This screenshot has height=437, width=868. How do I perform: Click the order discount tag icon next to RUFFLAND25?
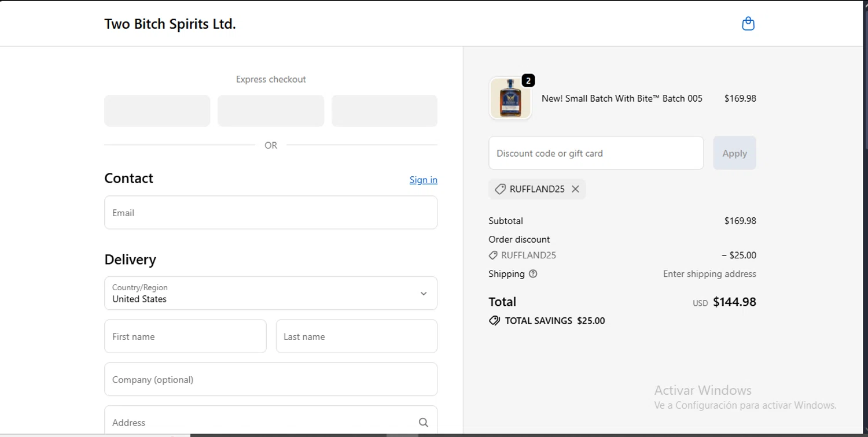(x=493, y=255)
